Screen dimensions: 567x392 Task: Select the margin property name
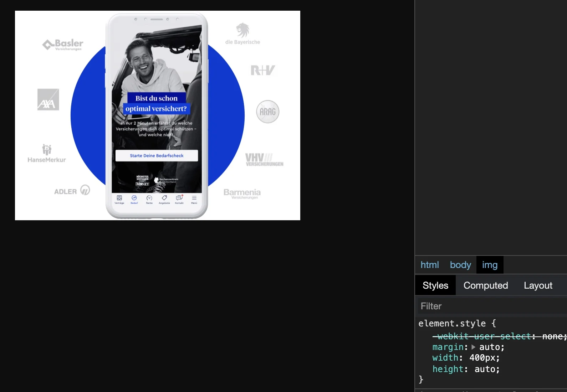448,347
